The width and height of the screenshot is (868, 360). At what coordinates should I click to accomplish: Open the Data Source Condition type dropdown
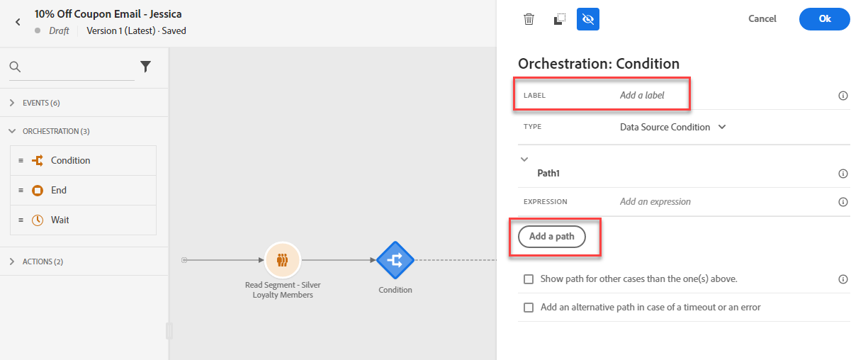tap(673, 127)
